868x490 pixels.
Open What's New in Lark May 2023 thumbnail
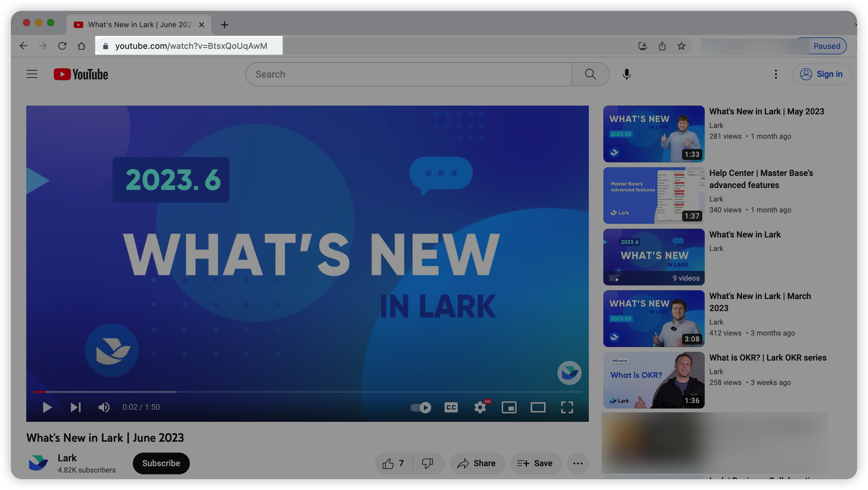click(x=654, y=134)
